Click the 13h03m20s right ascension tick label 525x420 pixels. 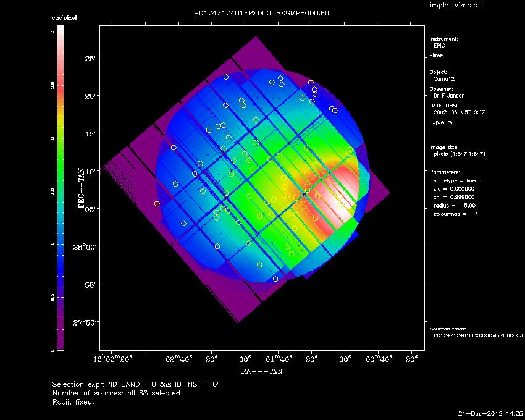pyautogui.click(x=112, y=359)
